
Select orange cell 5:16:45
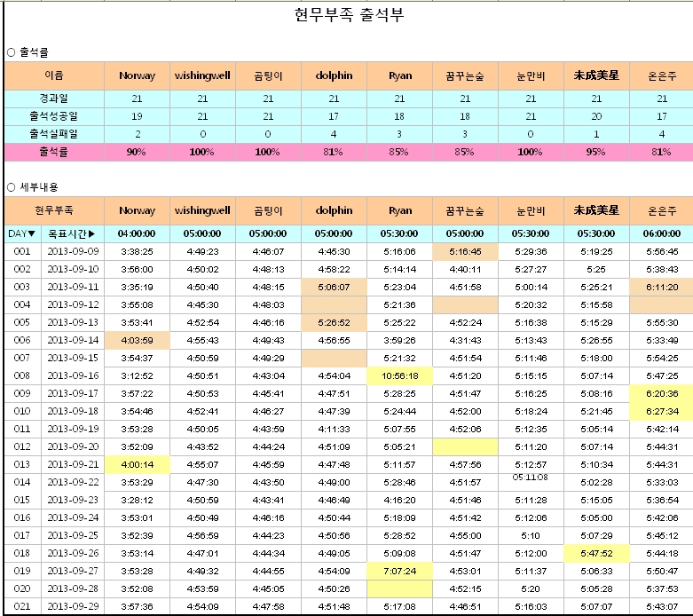click(x=465, y=251)
